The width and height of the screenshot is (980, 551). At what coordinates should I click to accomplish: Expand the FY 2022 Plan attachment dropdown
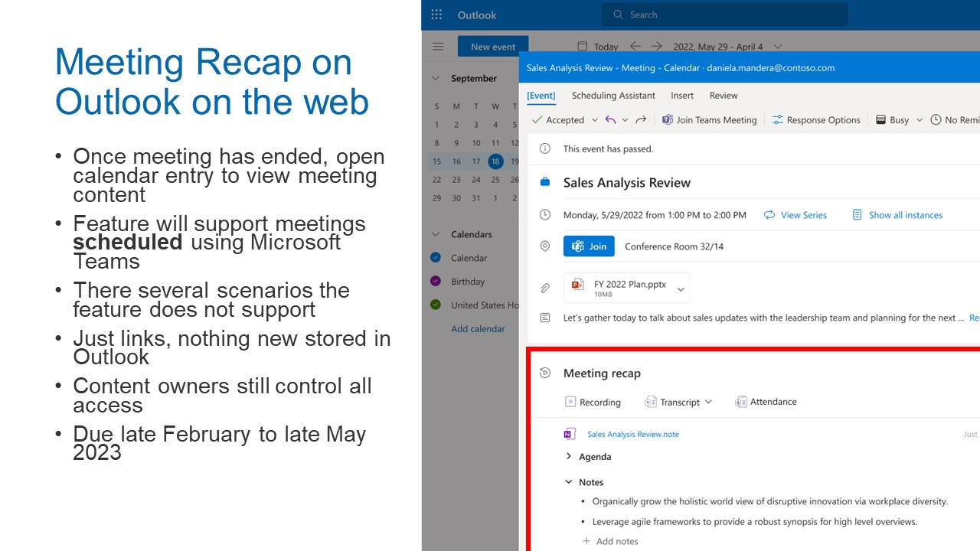[680, 289]
